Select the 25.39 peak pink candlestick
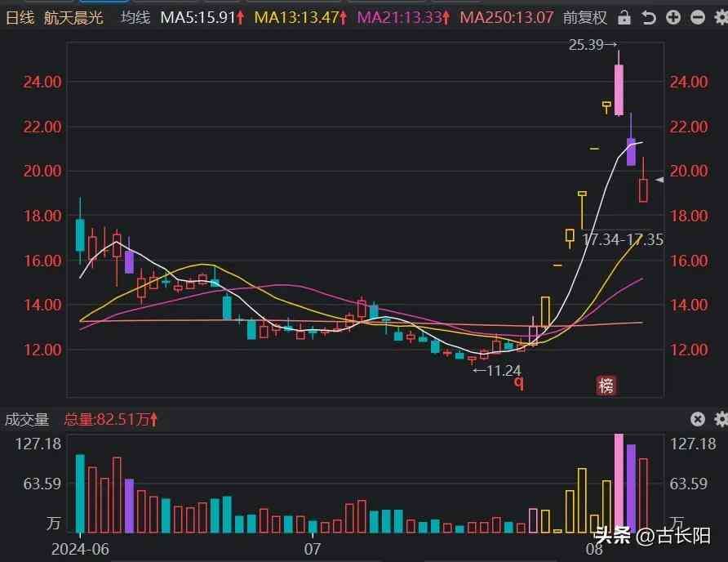Screen dimensions: 728x562 619,89
